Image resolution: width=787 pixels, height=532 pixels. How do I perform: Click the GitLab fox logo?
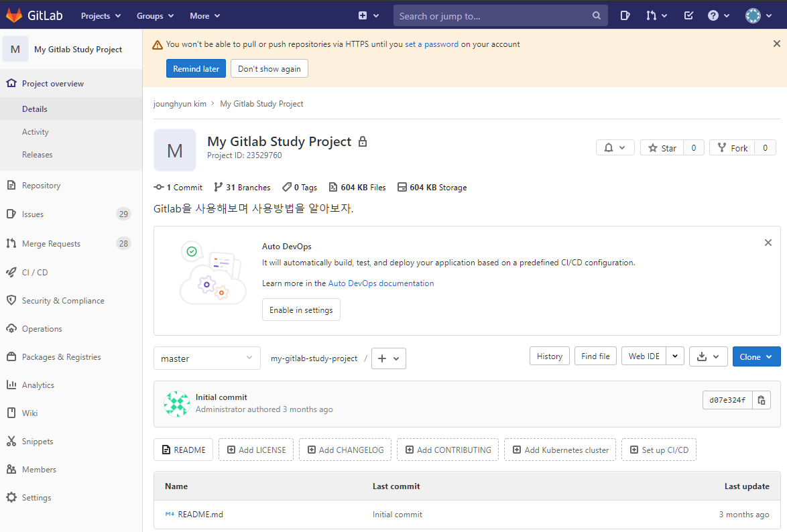[x=14, y=15]
